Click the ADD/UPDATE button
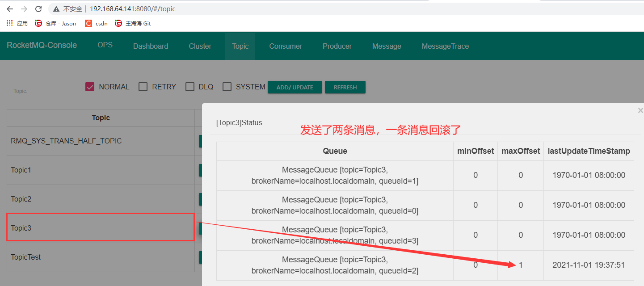The height and width of the screenshot is (286, 644). 295,87
